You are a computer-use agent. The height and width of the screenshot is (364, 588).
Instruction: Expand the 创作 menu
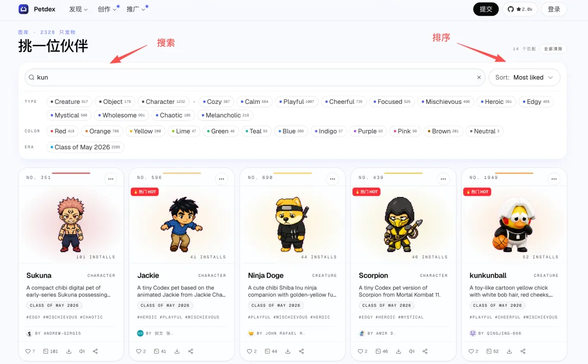point(107,9)
